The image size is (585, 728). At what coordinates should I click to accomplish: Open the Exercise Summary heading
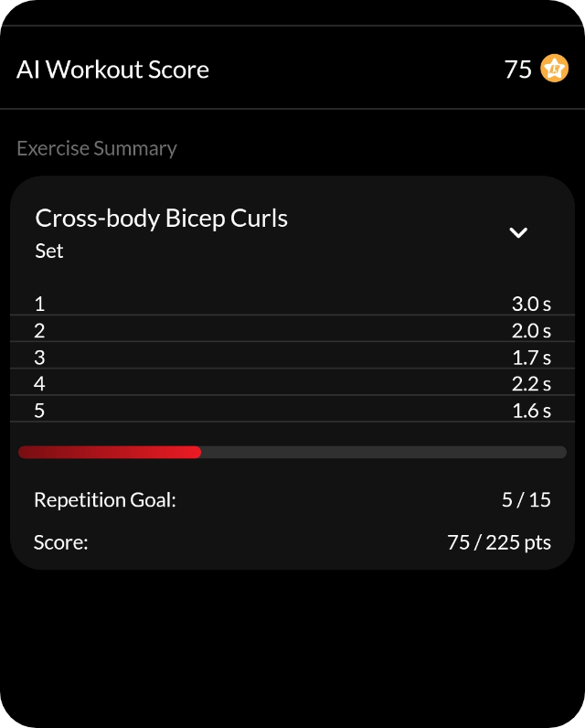click(97, 148)
